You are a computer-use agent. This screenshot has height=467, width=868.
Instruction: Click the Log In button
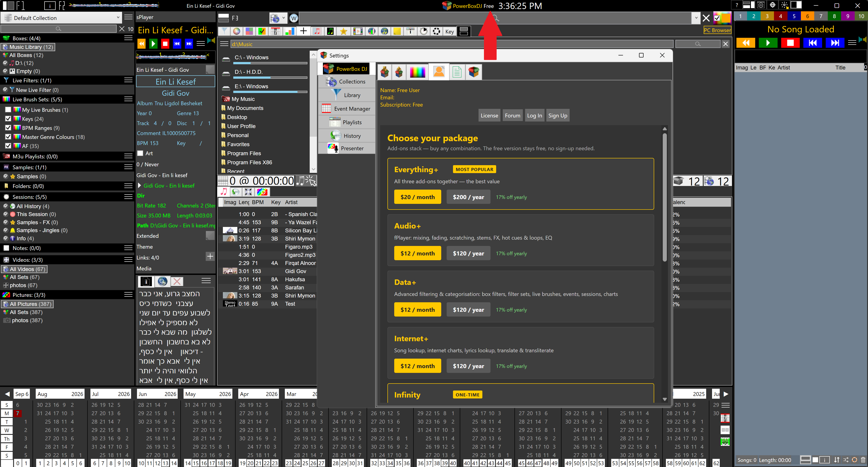click(x=534, y=115)
